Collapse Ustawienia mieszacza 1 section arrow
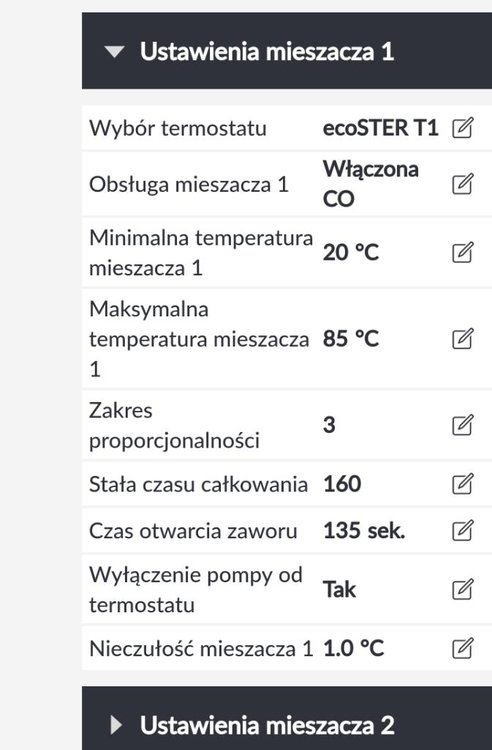The width and height of the screenshot is (492, 750). click(114, 52)
